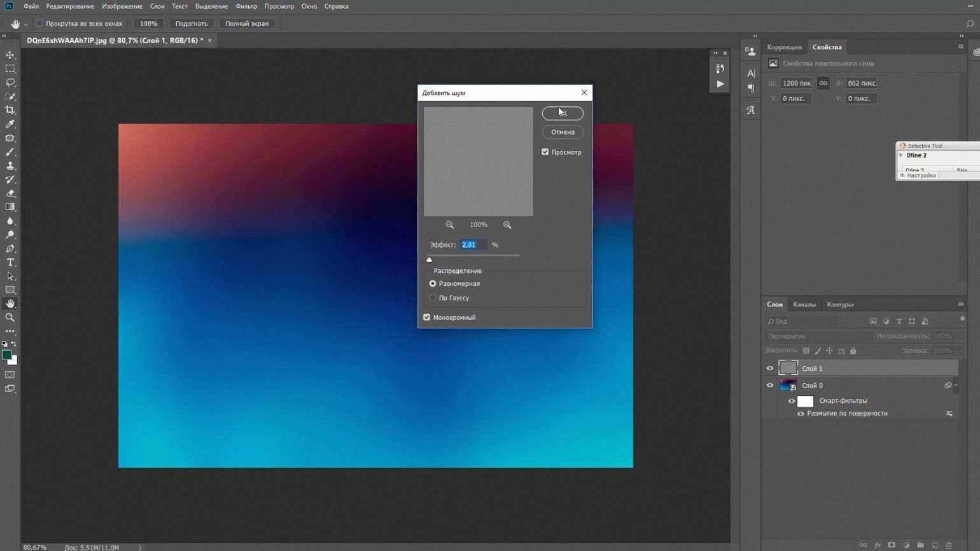
Task: Hide Слой 1 via eye icon
Action: tap(770, 368)
